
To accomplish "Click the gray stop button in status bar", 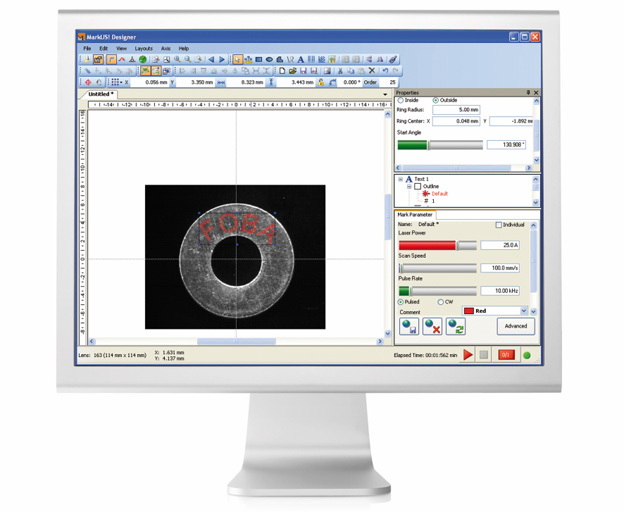I will (484, 355).
